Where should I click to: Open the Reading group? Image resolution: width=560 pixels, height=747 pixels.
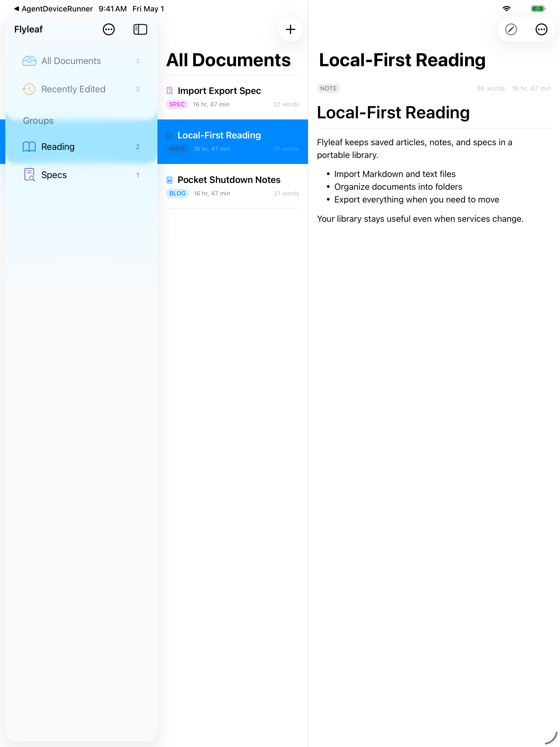[x=81, y=147]
